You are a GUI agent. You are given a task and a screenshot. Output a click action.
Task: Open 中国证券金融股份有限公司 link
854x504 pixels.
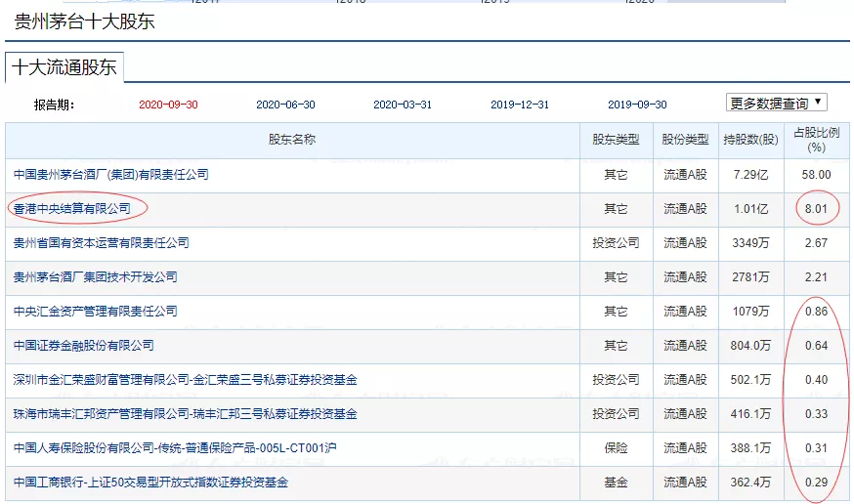(83, 346)
